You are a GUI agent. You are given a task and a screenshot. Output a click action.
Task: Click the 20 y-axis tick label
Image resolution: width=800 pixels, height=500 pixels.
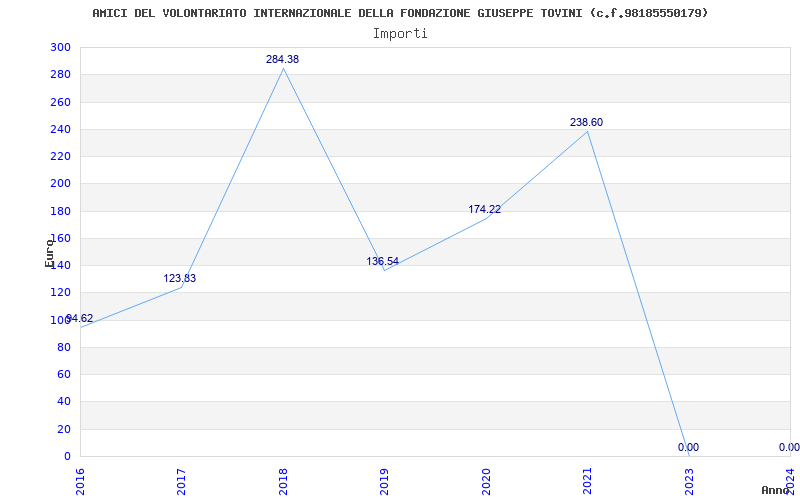click(x=64, y=429)
